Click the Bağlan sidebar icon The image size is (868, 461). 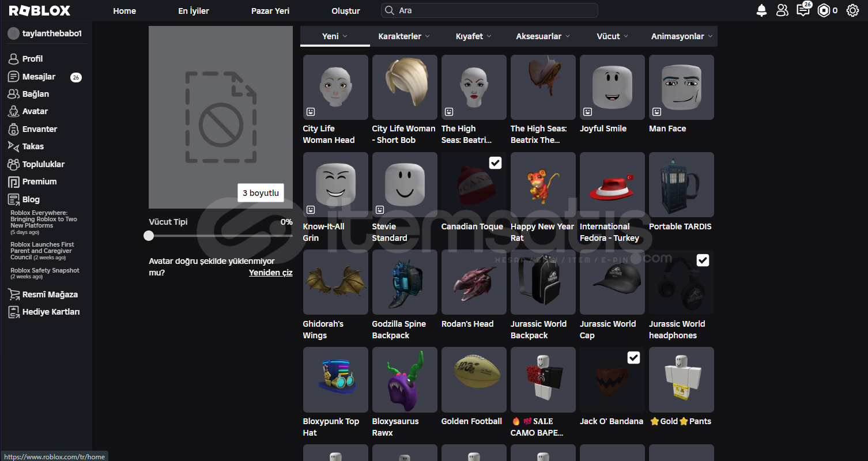click(13, 94)
